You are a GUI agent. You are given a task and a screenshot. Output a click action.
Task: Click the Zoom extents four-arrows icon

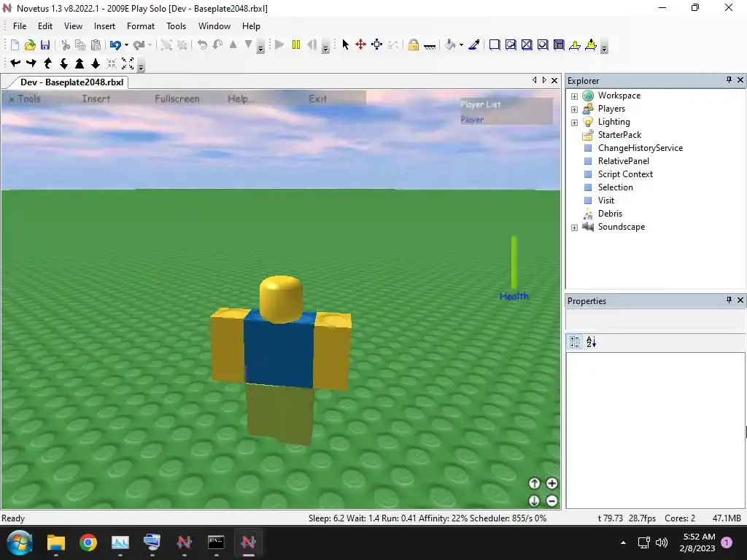(128, 63)
